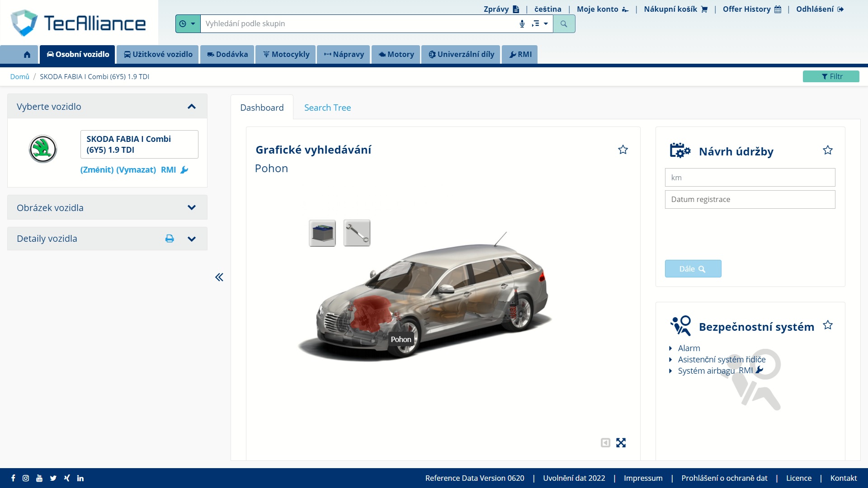Open vehicle RMI wrench link
This screenshot has height=488, width=868.
(175, 169)
